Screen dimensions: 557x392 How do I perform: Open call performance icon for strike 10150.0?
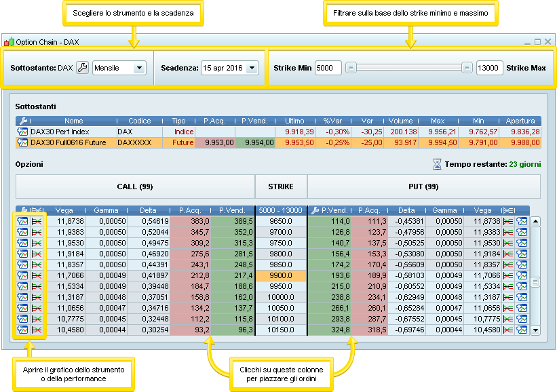click(x=37, y=330)
